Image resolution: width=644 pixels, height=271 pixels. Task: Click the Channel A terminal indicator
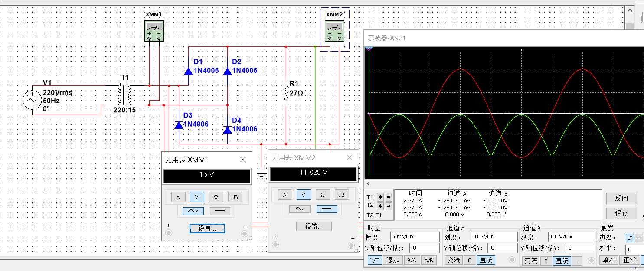[512, 260]
